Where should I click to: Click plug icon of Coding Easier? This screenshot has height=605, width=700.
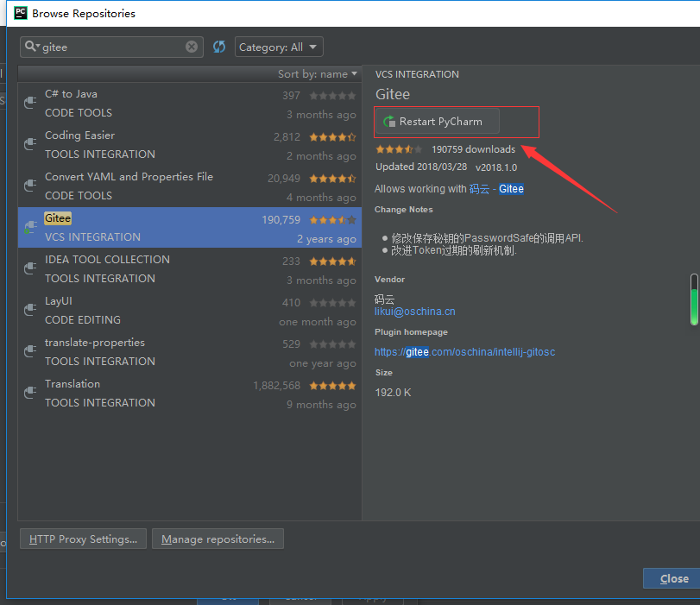coord(30,144)
